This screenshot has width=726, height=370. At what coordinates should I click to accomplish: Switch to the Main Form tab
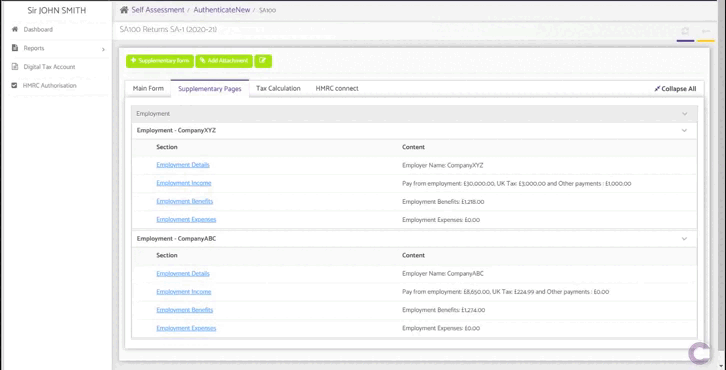148,88
